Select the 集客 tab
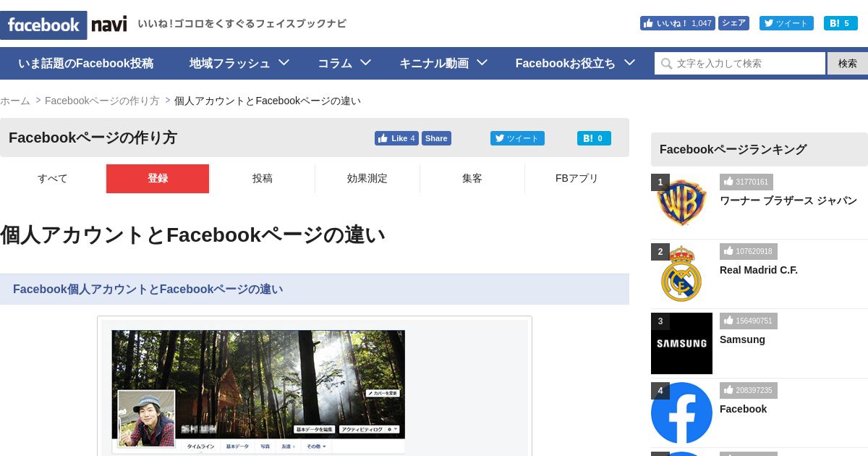 [x=472, y=179]
